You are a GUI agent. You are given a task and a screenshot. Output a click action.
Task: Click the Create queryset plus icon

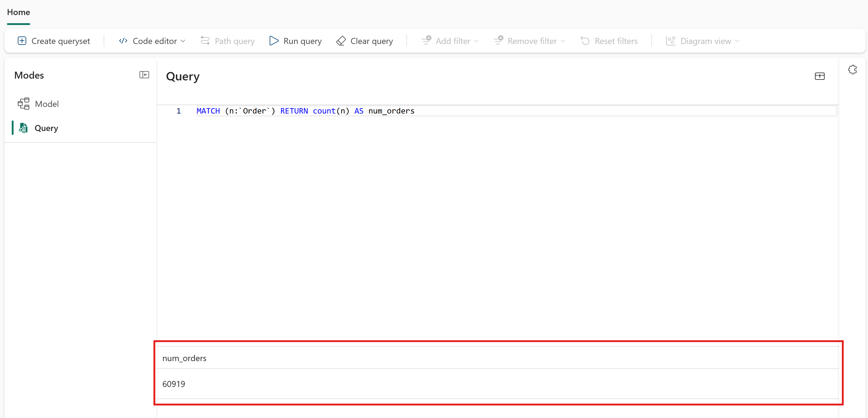22,41
